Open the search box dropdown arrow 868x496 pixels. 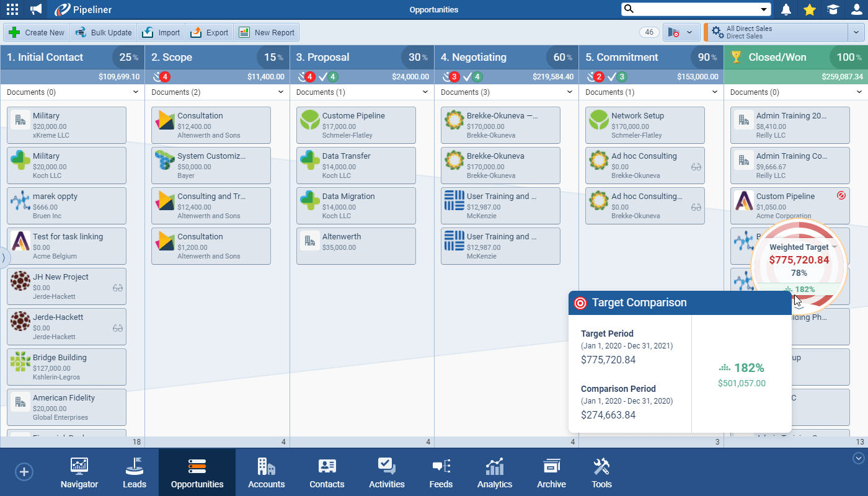(764, 9)
